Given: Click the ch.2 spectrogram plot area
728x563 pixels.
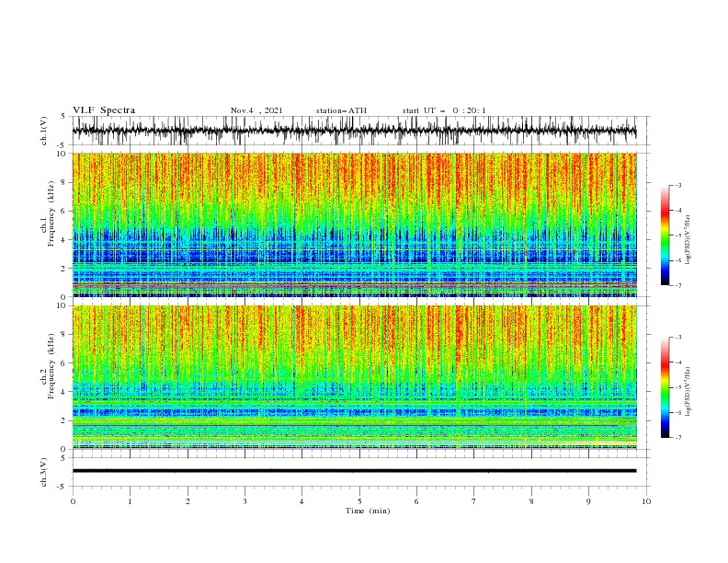Looking at the screenshot, I should (354, 377).
